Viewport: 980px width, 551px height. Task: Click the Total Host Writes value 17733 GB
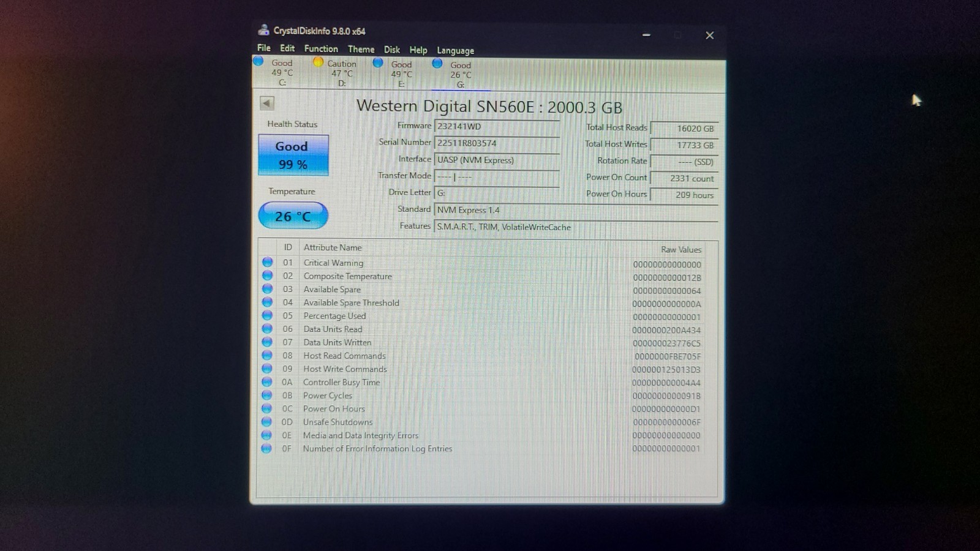tap(684, 145)
